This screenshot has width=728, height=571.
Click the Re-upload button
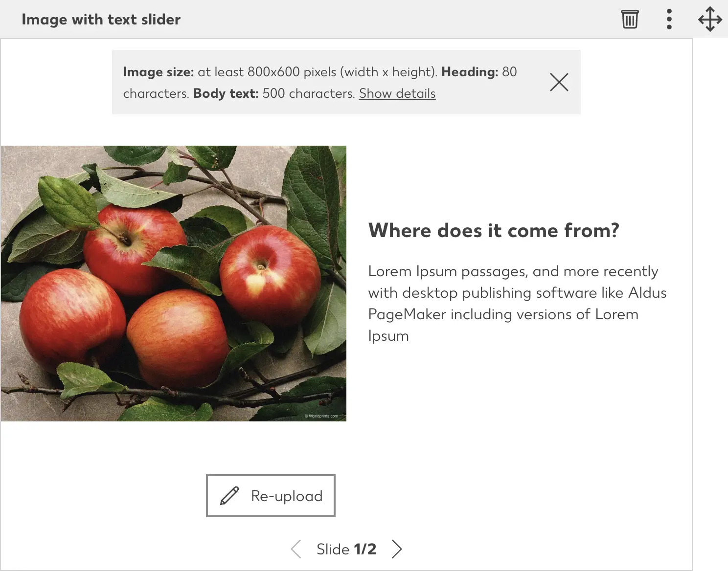pos(271,496)
